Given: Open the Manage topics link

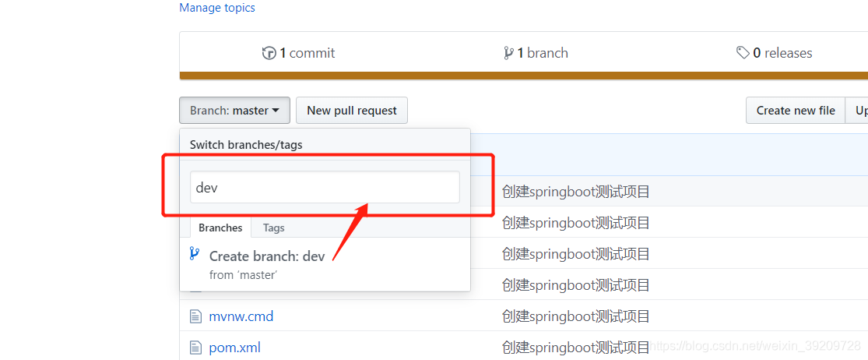Looking at the screenshot, I should (217, 8).
